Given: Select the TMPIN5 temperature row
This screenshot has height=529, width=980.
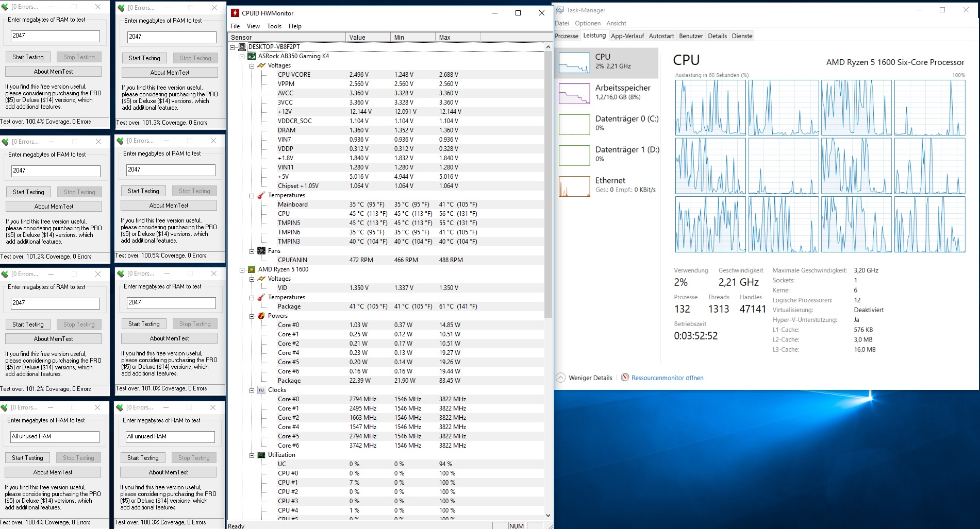Looking at the screenshot, I should tap(386, 223).
